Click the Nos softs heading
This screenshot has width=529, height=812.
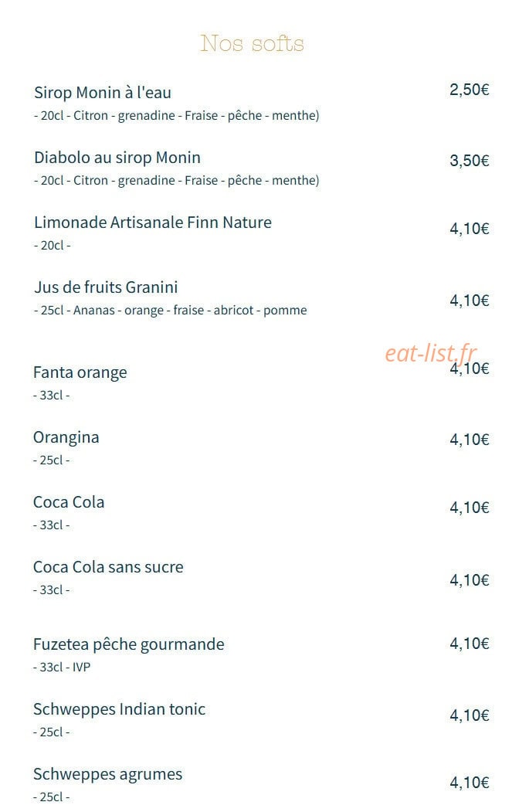[252, 43]
